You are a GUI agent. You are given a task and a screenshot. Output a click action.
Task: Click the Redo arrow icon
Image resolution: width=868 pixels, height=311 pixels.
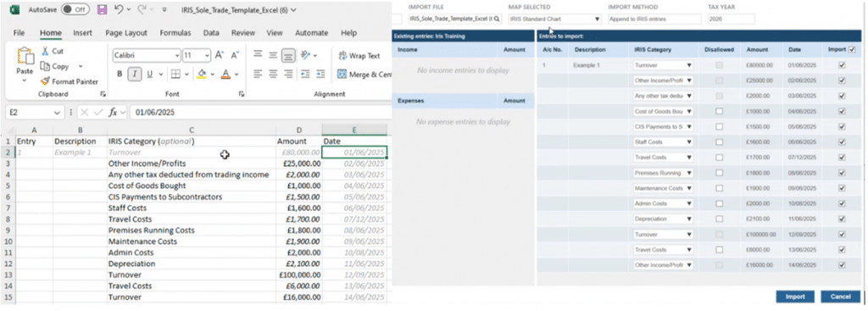click(x=142, y=9)
